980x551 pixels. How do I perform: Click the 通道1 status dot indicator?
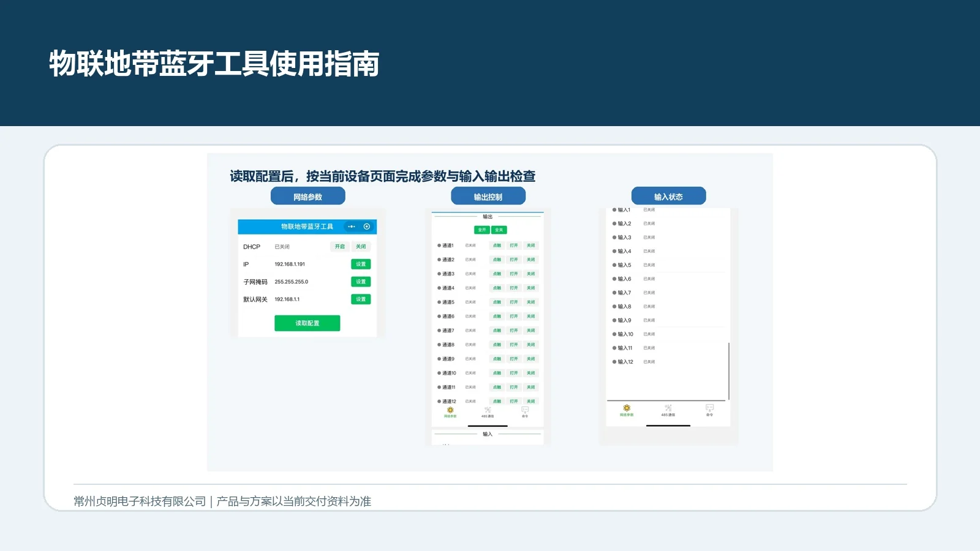point(439,246)
